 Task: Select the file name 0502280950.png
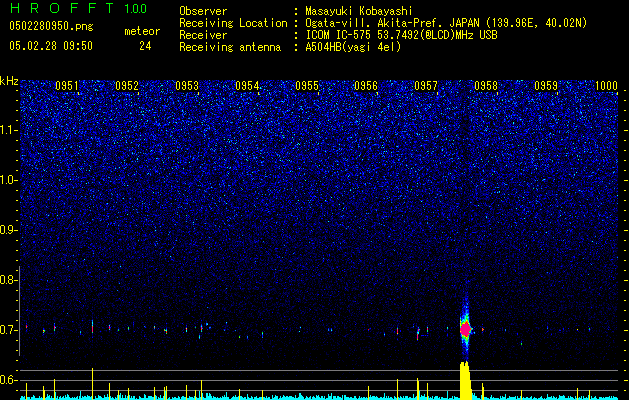tap(51, 27)
